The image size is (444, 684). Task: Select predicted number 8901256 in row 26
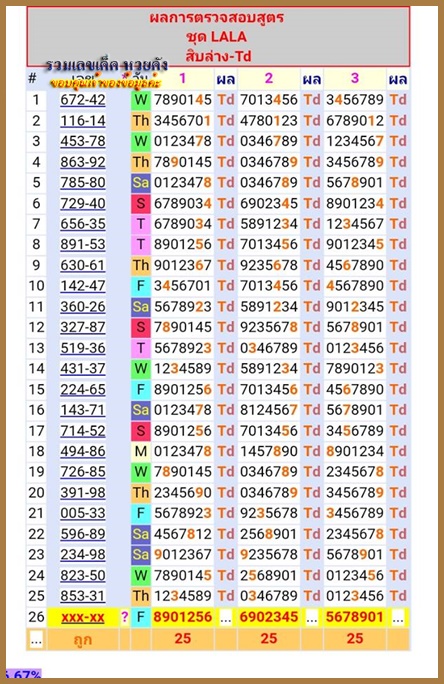(x=182, y=617)
